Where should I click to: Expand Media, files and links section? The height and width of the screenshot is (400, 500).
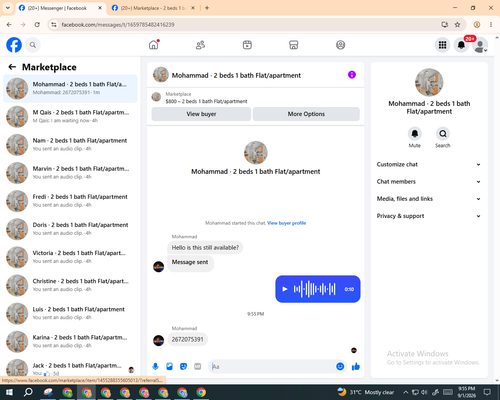[x=429, y=199]
